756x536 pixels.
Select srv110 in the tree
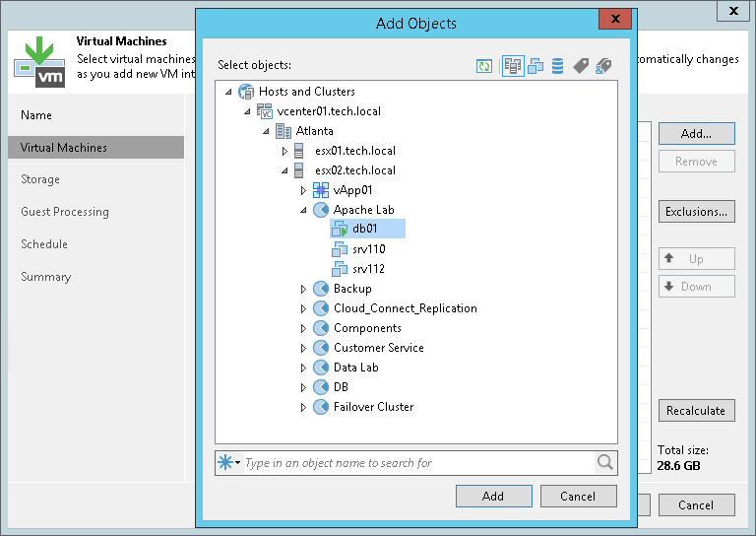point(369,249)
